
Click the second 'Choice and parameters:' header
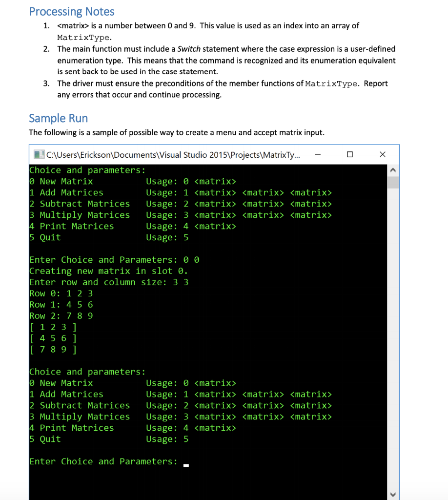[x=87, y=372]
